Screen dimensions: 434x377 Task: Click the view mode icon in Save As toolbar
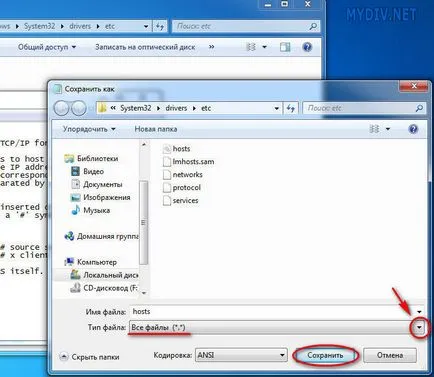tap(374, 129)
